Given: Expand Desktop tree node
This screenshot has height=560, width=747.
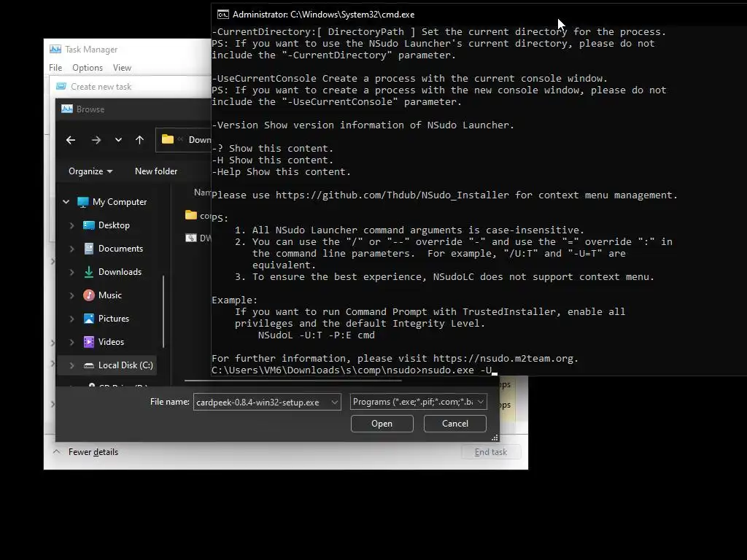Looking at the screenshot, I should (72, 225).
